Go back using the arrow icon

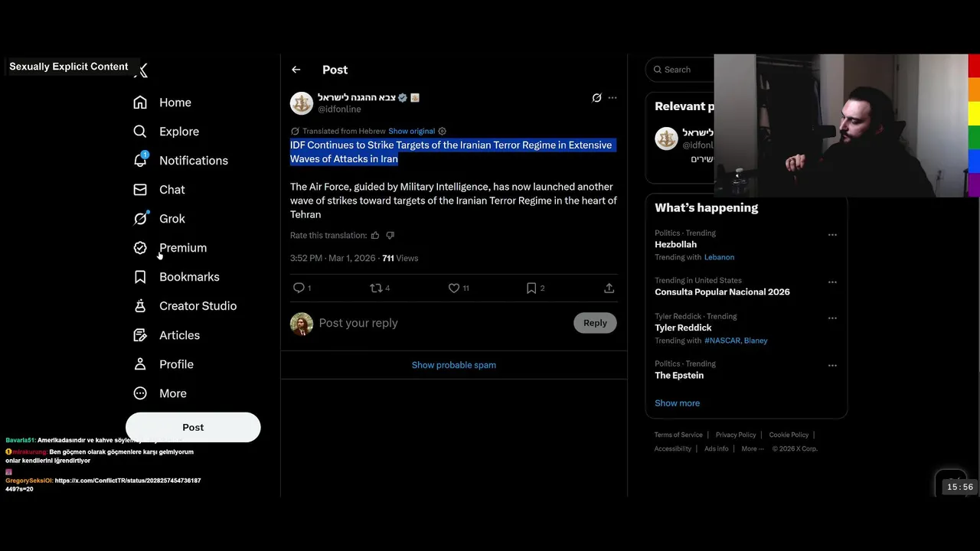point(296,70)
